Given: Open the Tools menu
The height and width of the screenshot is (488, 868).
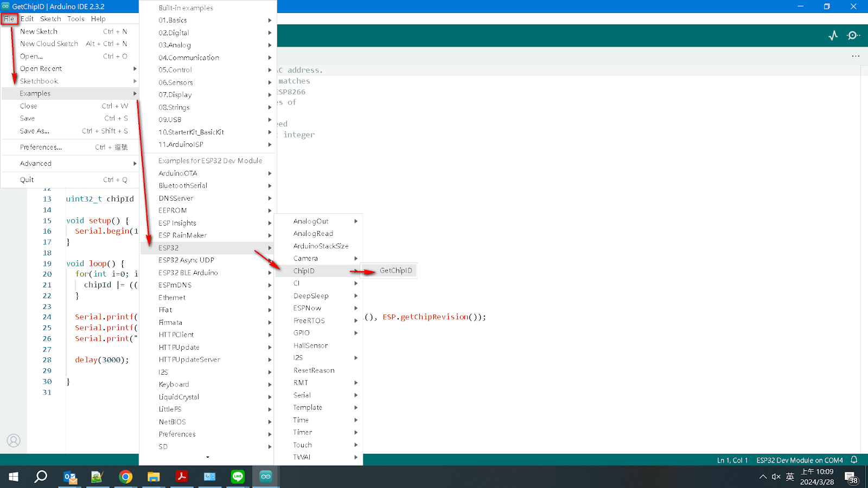Looking at the screenshot, I should tap(76, 18).
